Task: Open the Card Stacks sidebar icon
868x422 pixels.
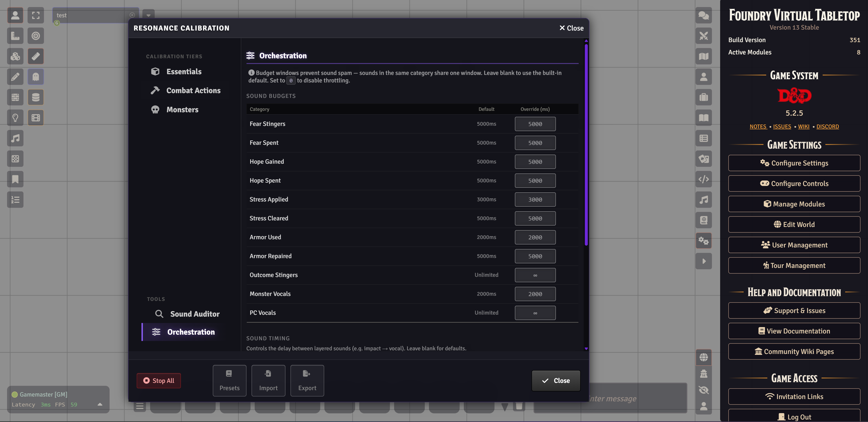Action: click(704, 159)
